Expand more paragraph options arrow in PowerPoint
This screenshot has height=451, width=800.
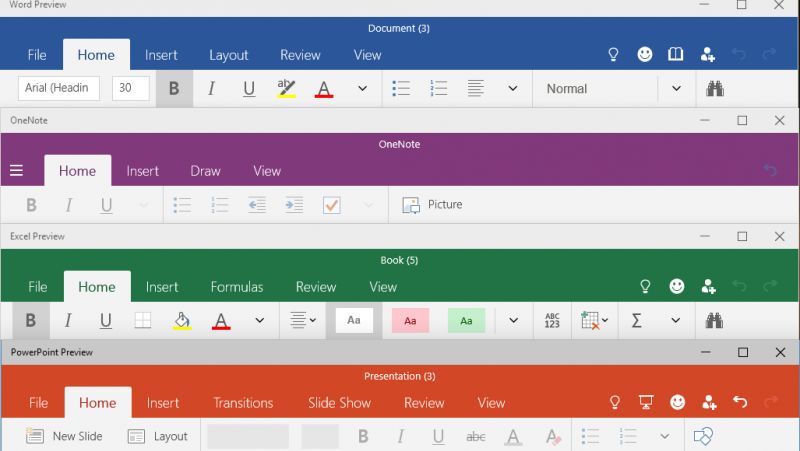[x=664, y=436]
